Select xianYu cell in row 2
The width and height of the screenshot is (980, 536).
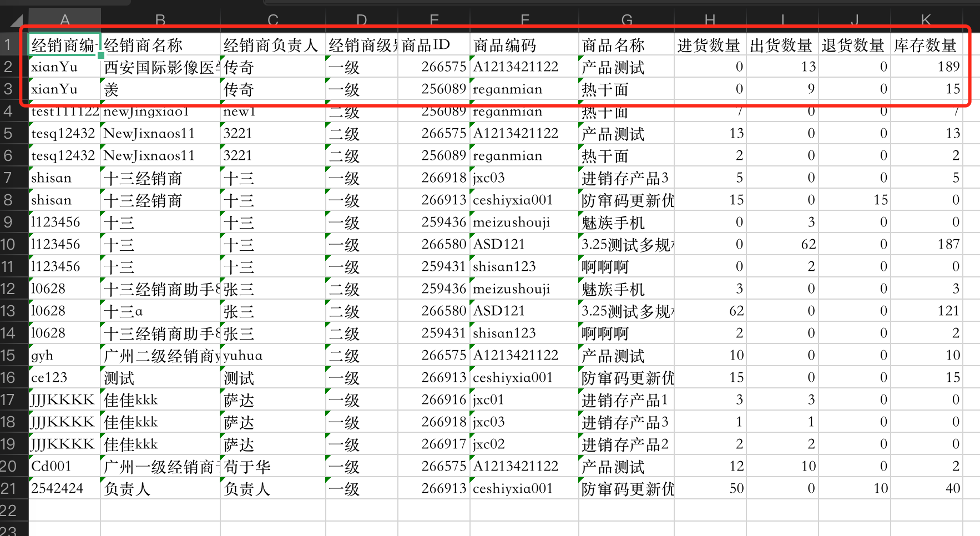click(x=64, y=67)
